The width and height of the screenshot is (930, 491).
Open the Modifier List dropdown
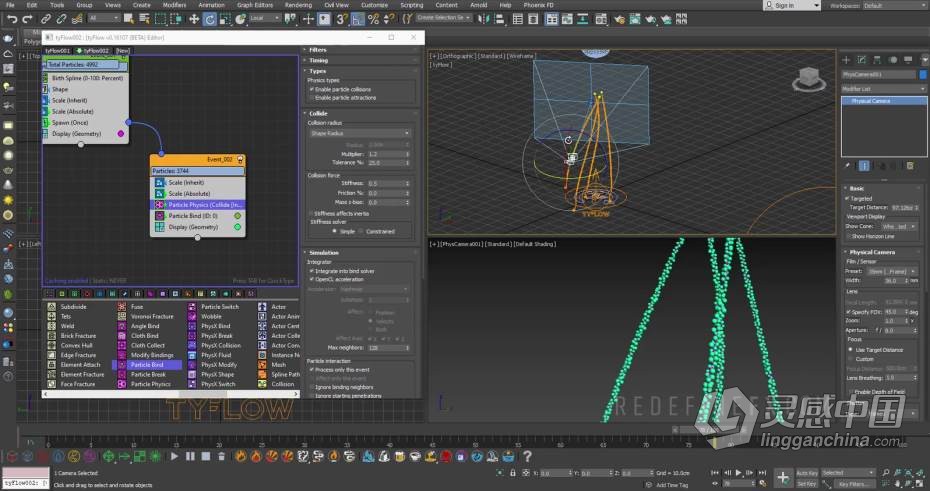click(x=884, y=88)
